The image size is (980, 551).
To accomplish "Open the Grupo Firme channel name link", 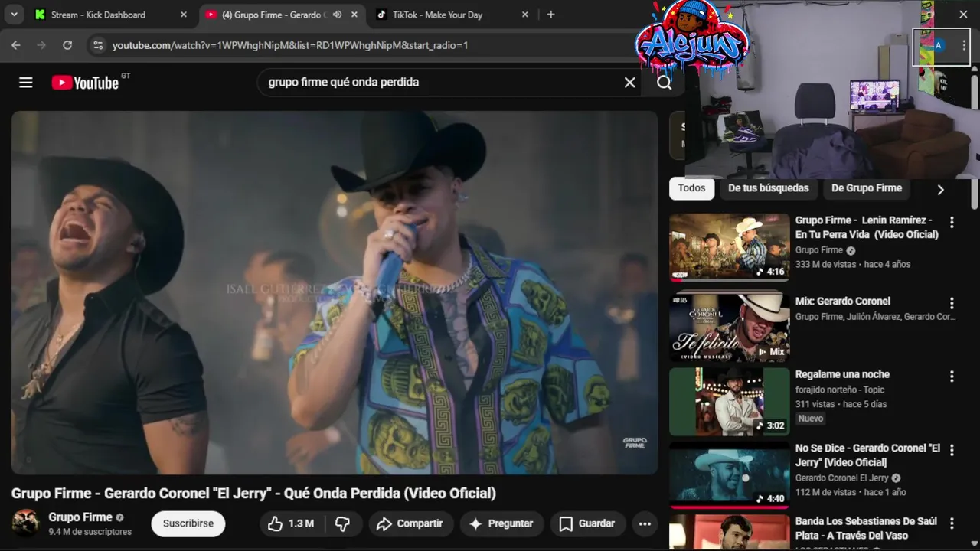I will point(80,517).
